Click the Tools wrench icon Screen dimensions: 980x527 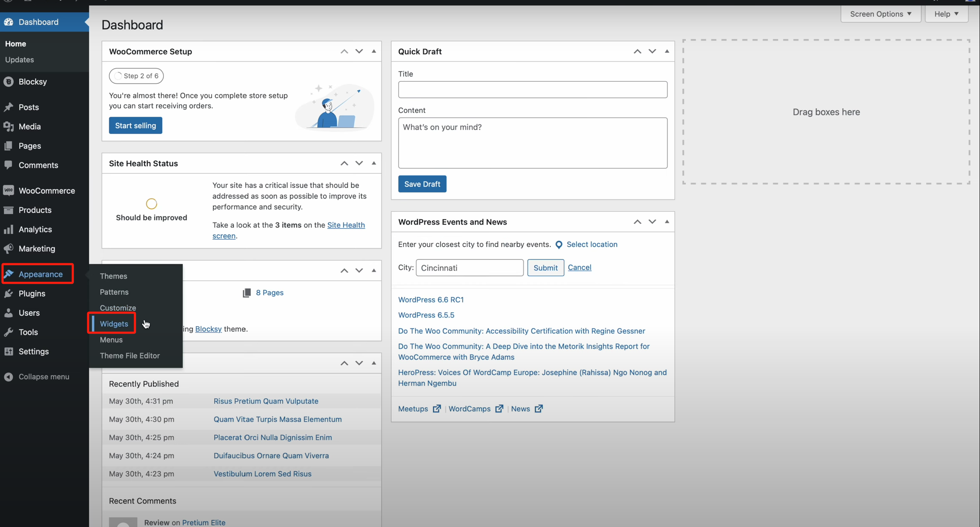(x=9, y=332)
